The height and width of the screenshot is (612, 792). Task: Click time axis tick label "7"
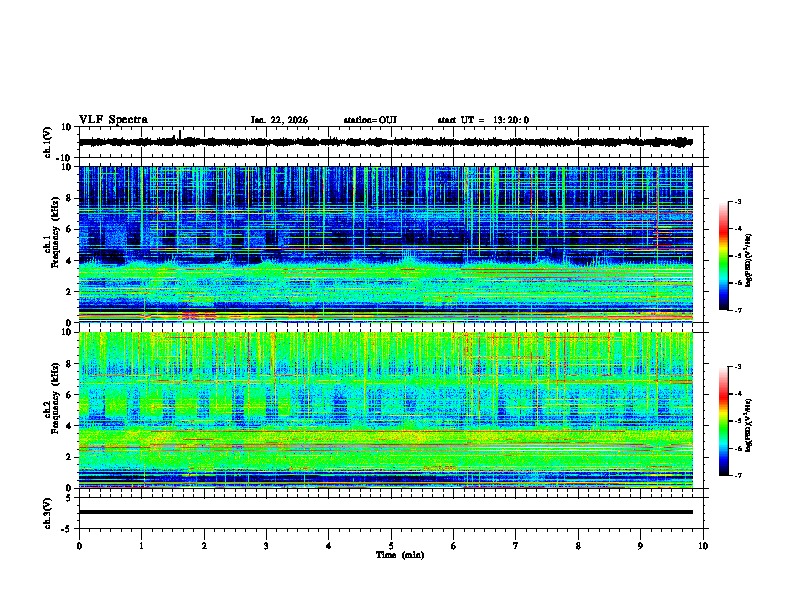click(x=516, y=546)
